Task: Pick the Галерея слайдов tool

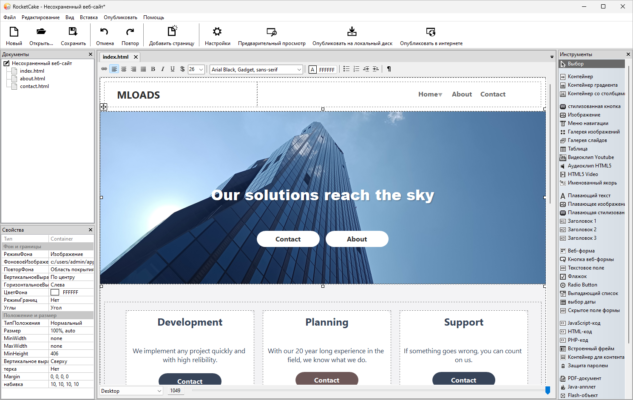Action: pyautogui.click(x=583, y=140)
